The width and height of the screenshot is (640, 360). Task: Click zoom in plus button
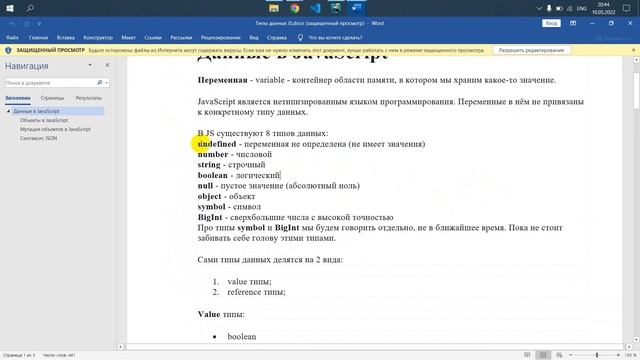tap(618, 356)
